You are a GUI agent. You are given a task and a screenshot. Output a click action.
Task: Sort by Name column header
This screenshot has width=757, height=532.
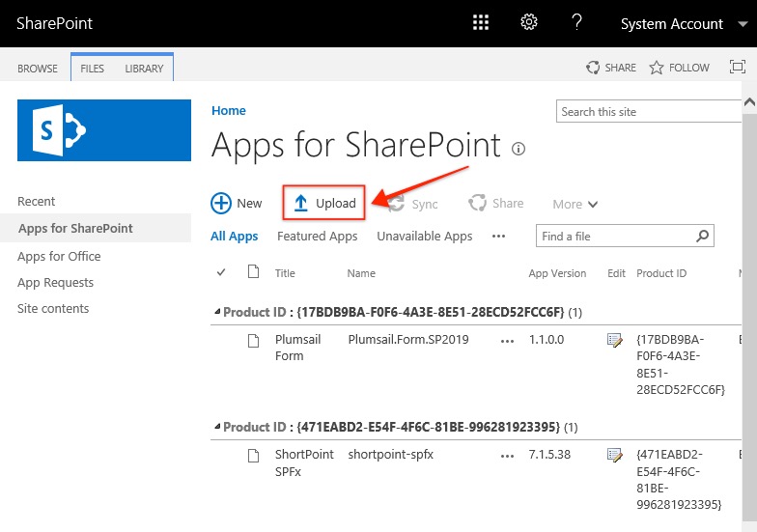pos(361,273)
